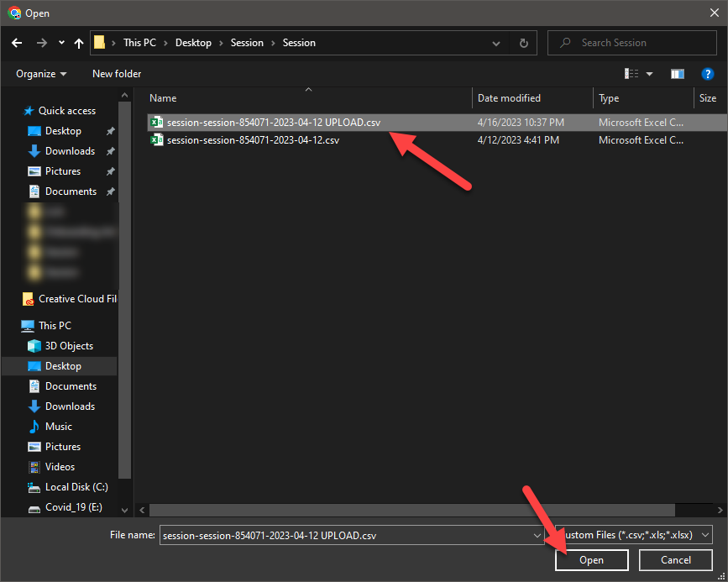Click the folder icon in address bar
This screenshot has height=582, width=728.
99,43
